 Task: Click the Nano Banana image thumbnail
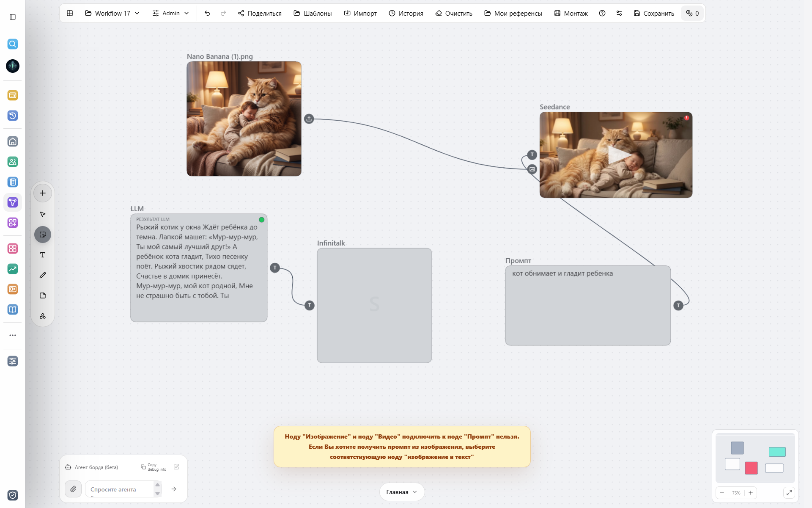[x=244, y=119]
